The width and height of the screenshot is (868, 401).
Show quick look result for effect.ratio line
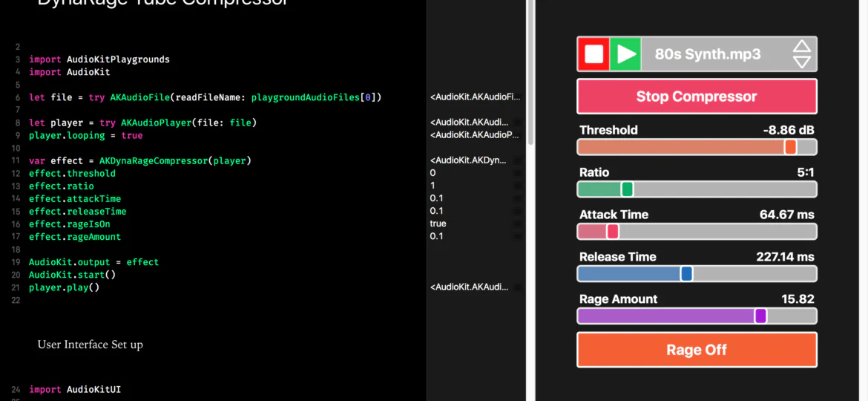[518, 186]
